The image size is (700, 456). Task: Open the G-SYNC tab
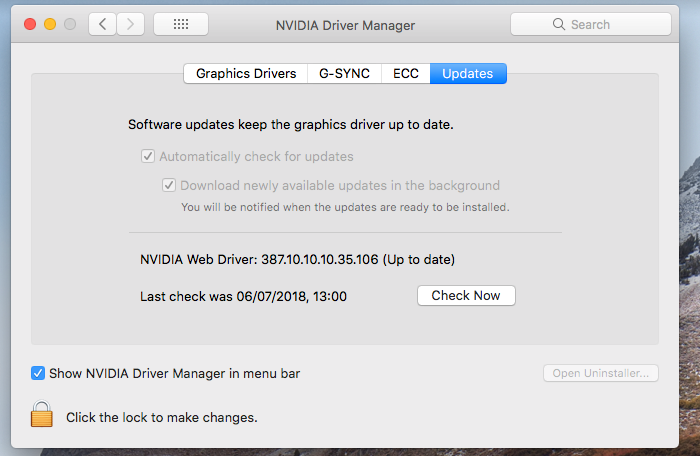(x=344, y=73)
